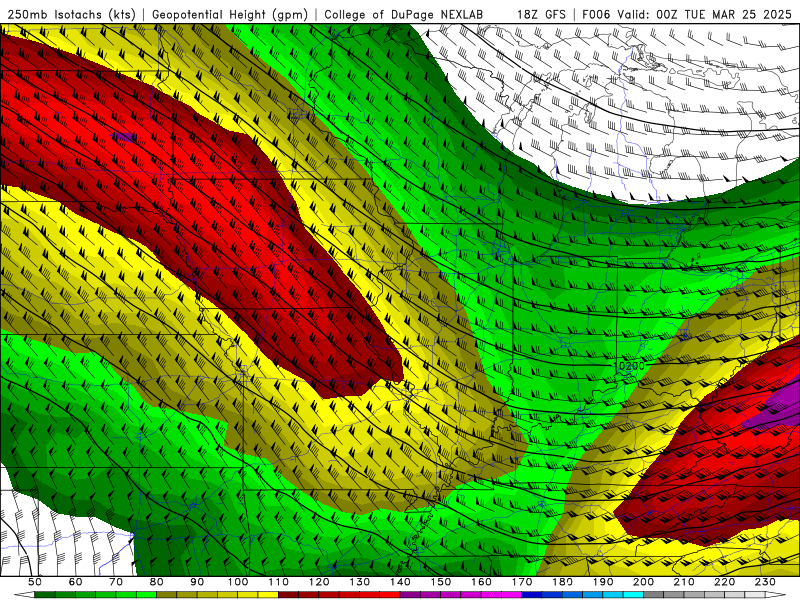Image resolution: width=800 pixels, height=600 pixels.
Task: Click the "170" value on the color scale
Action: click(x=522, y=582)
